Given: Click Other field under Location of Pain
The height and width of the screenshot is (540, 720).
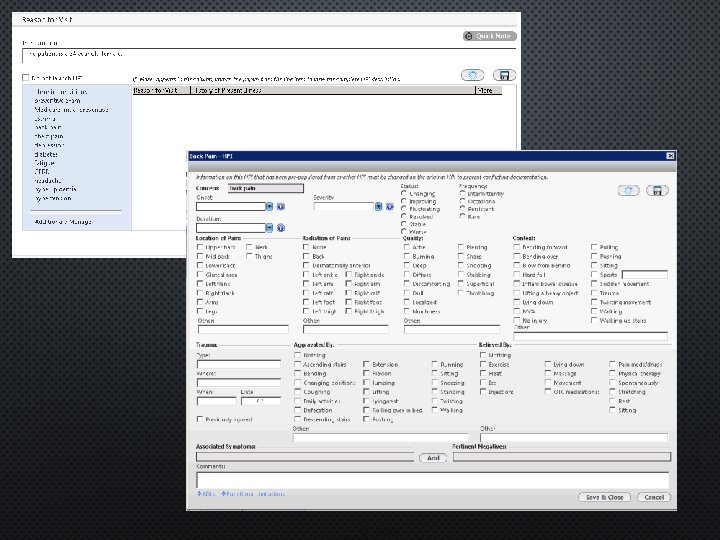Looking at the screenshot, I should coord(243,329).
